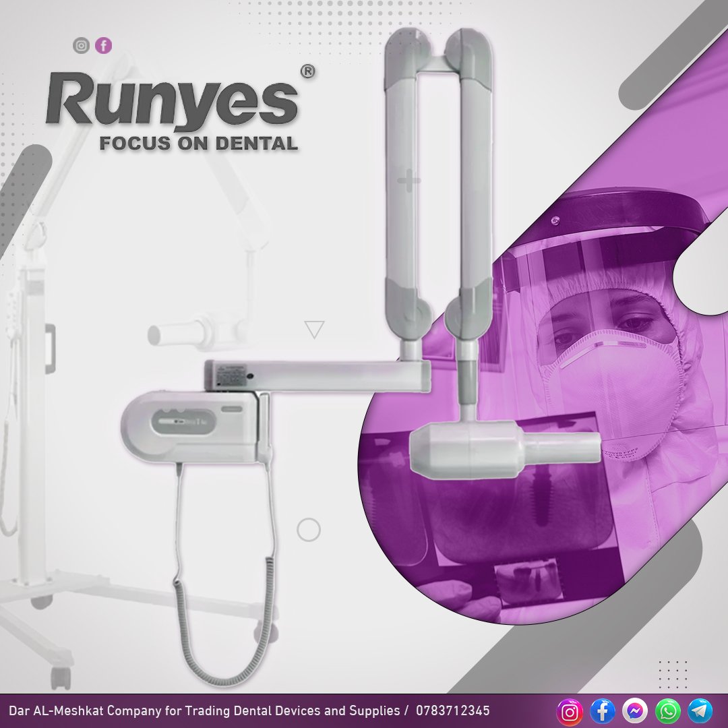
Task: Open the WhatsApp icon in the bottom bar
Action: [667, 711]
